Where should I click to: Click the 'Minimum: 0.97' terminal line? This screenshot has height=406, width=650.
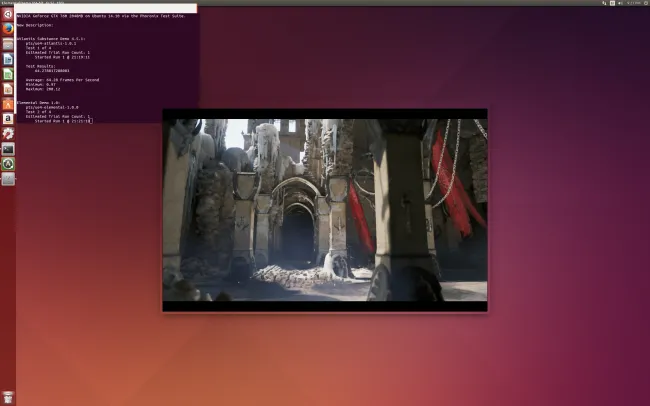(40, 84)
